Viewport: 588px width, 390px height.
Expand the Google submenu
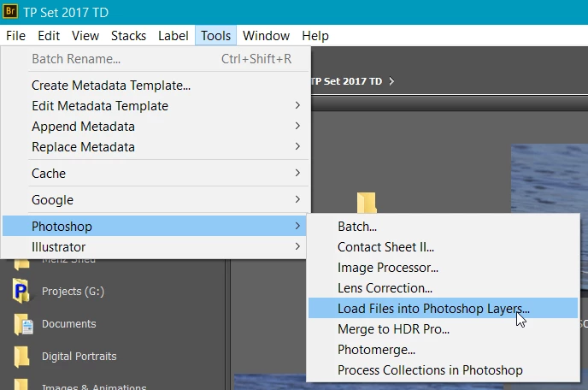tap(156, 199)
